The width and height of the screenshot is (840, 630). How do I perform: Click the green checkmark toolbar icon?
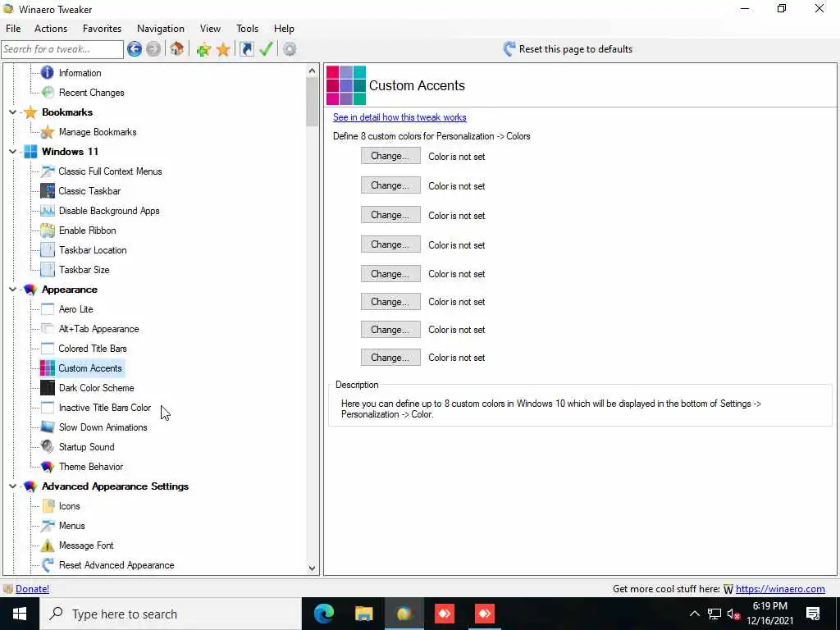click(266, 49)
